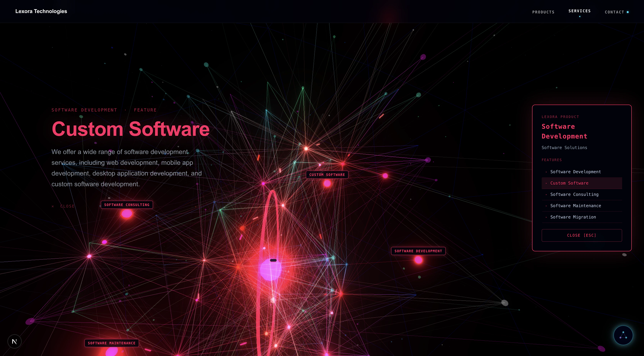Click the pink node under Software Development label
This screenshot has width=644, height=356.
418,260
